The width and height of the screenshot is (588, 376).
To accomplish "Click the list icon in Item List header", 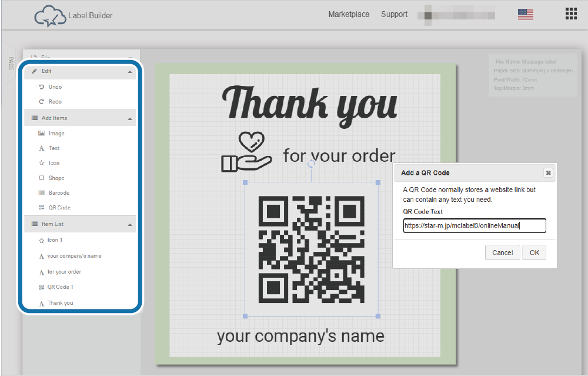I will [x=35, y=224].
